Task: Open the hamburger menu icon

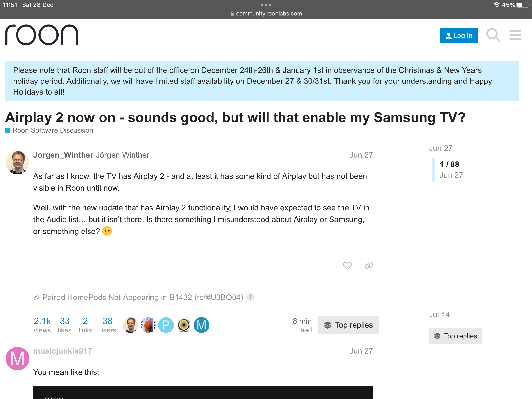Action: [515, 35]
